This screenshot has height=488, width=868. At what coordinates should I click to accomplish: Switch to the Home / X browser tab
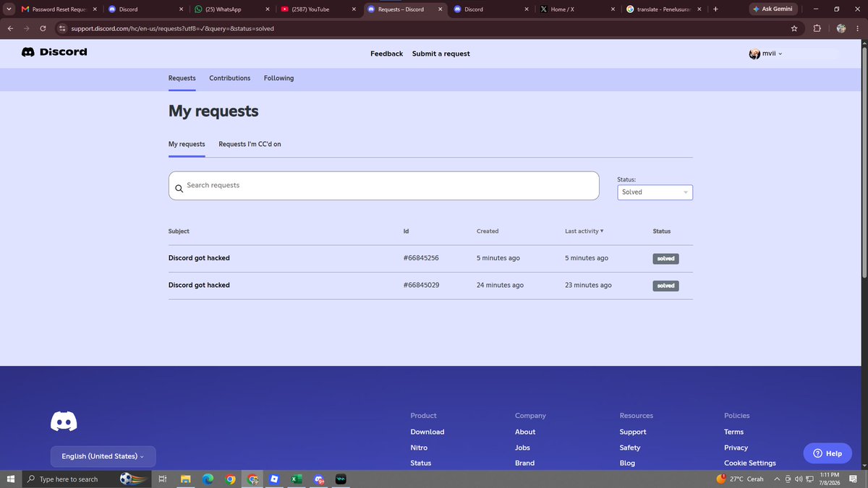(579, 9)
